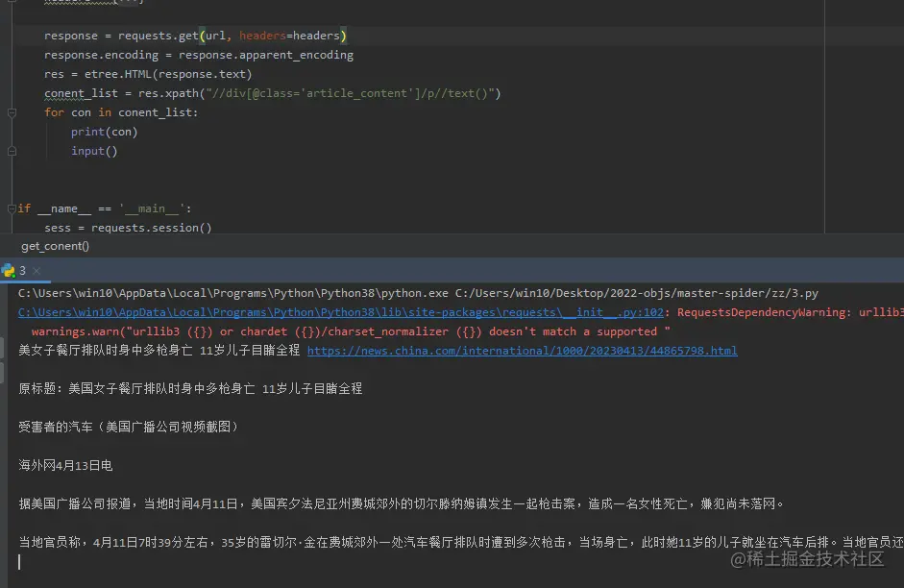Click the output paragraph starting 据美国广播公司报道
Image resolution: width=904 pixels, height=588 pixels.
coord(402,503)
